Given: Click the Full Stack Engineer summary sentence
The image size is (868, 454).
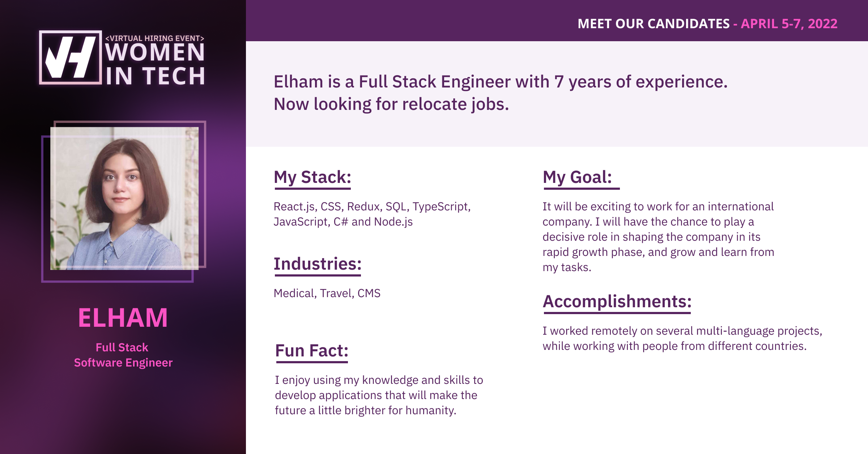Looking at the screenshot, I should [x=501, y=82].
